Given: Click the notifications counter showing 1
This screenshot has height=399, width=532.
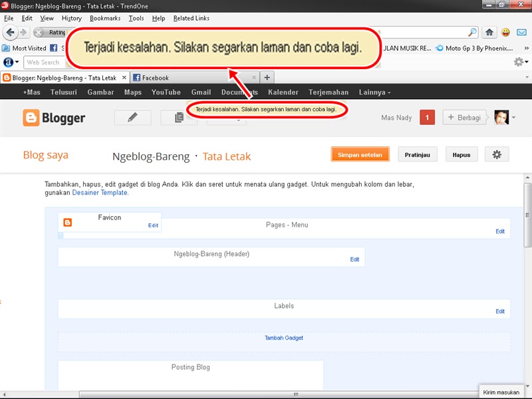Looking at the screenshot, I should [x=428, y=118].
